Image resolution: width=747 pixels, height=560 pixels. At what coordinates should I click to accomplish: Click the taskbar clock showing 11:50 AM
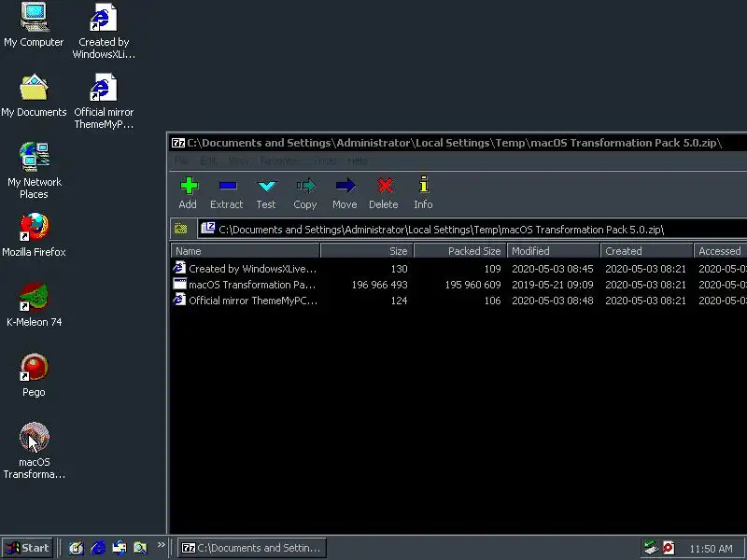click(x=711, y=549)
